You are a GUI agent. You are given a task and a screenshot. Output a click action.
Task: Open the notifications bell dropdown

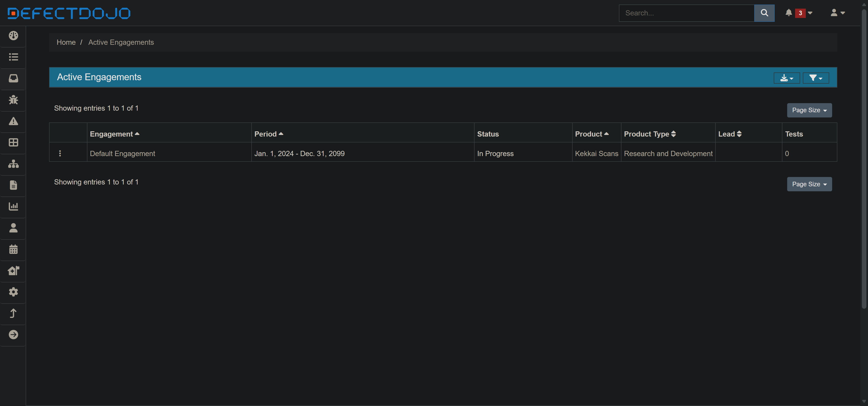coord(799,13)
